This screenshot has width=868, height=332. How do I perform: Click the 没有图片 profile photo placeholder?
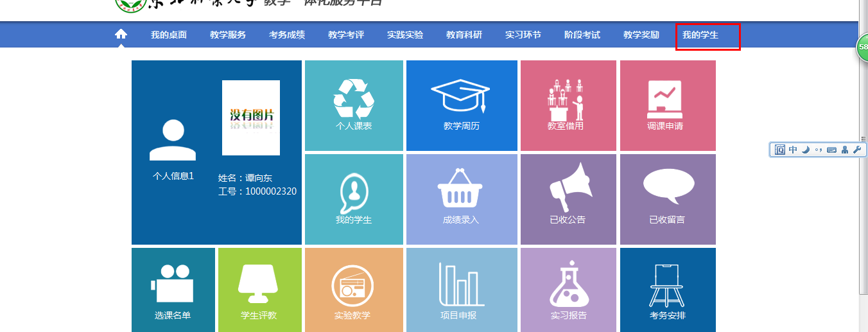coord(251,118)
